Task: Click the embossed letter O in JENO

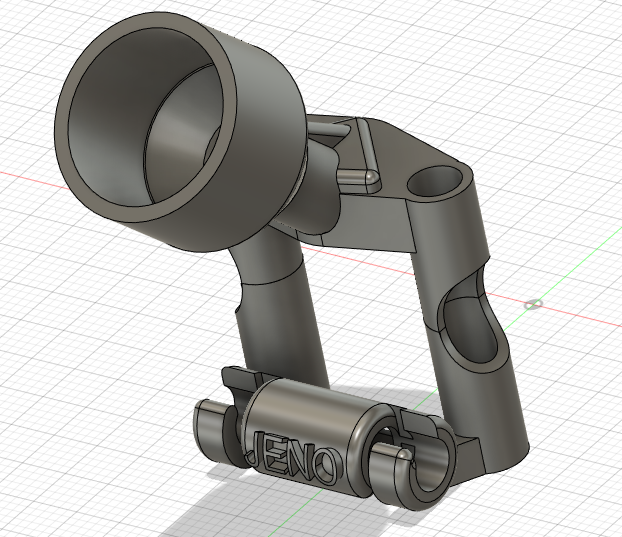Action: [x=324, y=464]
